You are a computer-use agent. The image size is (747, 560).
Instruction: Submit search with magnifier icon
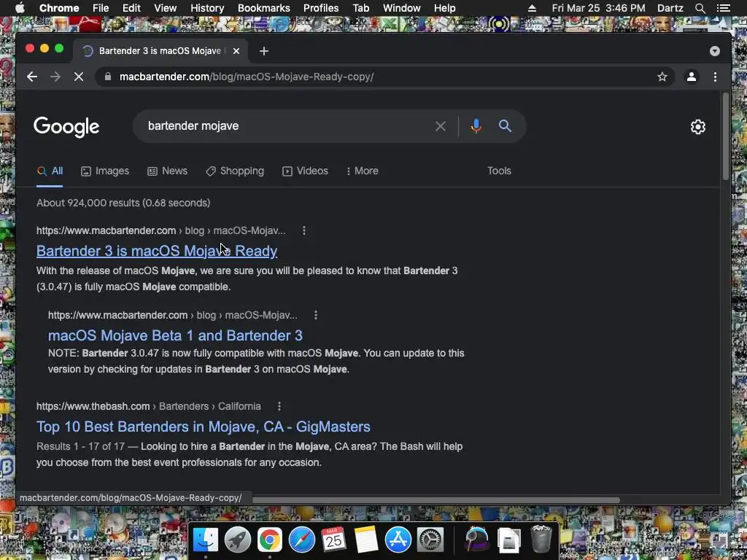(505, 126)
